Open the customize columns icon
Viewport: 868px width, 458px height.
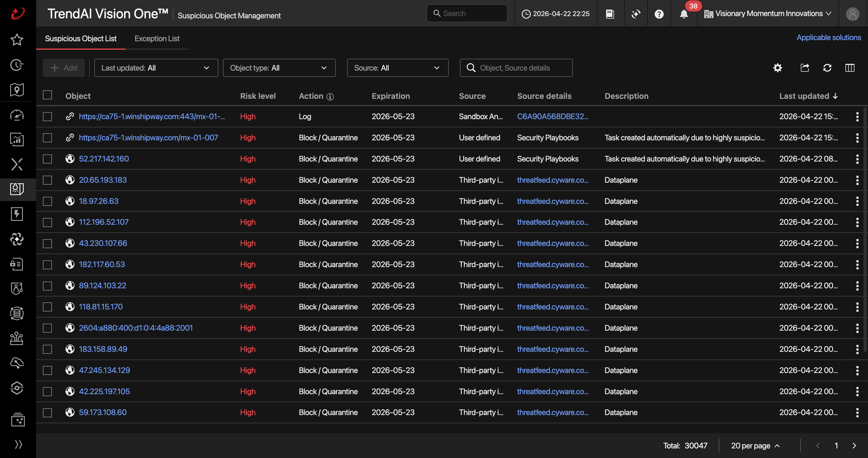pos(849,68)
